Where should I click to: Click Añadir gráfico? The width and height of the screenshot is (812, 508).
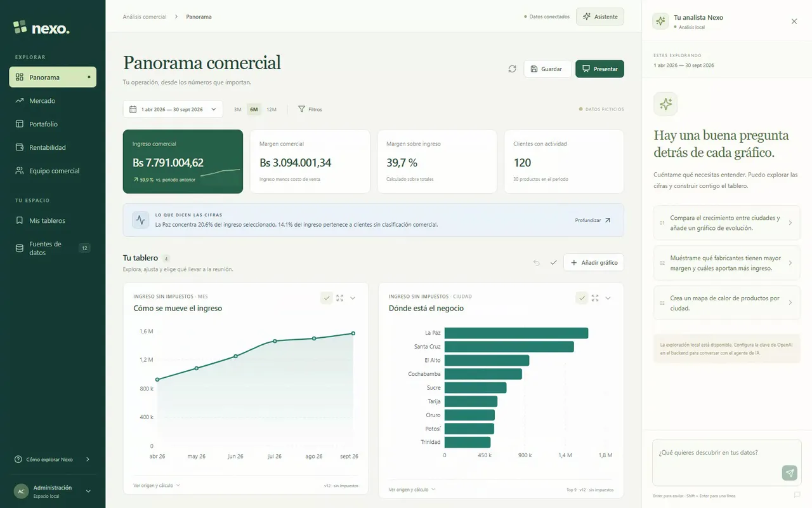[594, 262]
